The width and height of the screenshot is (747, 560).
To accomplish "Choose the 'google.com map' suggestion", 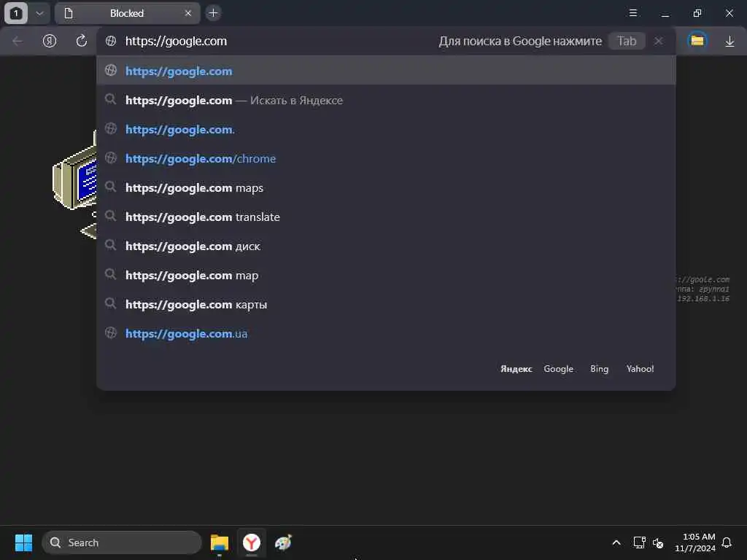I will 386,275.
